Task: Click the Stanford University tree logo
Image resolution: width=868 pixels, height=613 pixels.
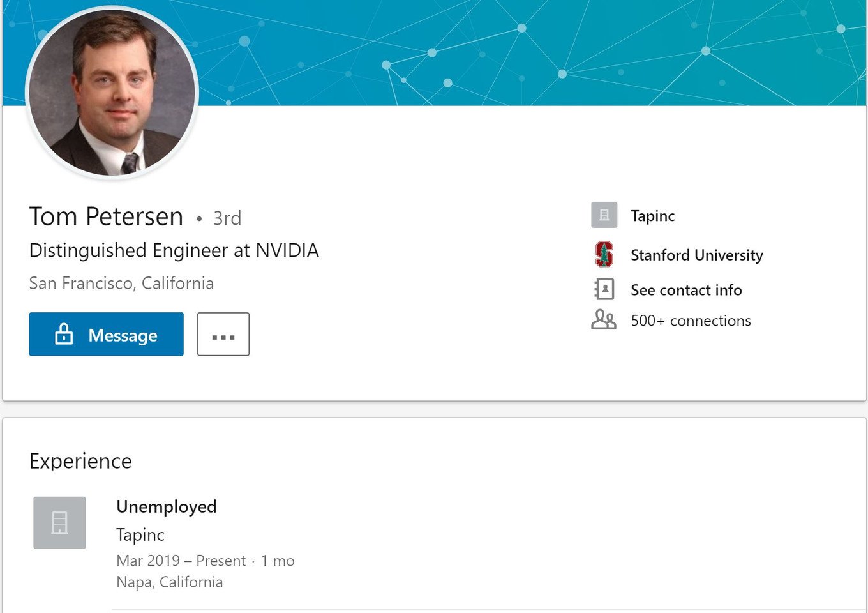Action: (604, 254)
